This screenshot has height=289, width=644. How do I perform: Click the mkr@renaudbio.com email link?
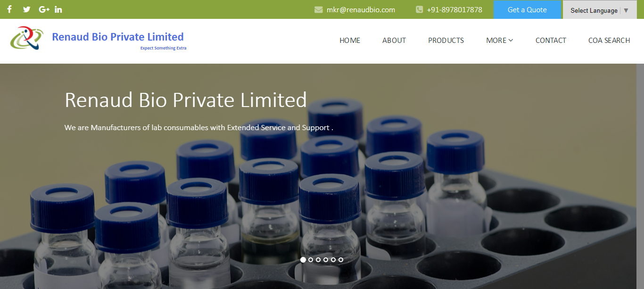coord(361,9)
